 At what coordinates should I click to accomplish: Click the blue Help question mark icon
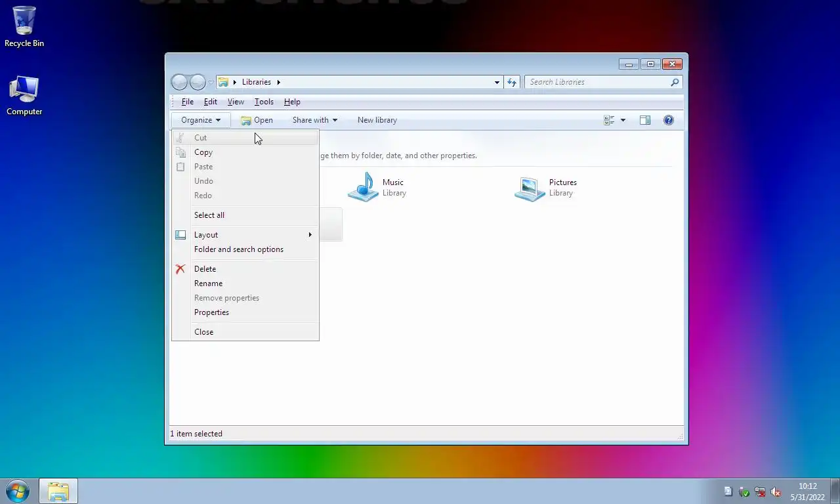tap(669, 120)
